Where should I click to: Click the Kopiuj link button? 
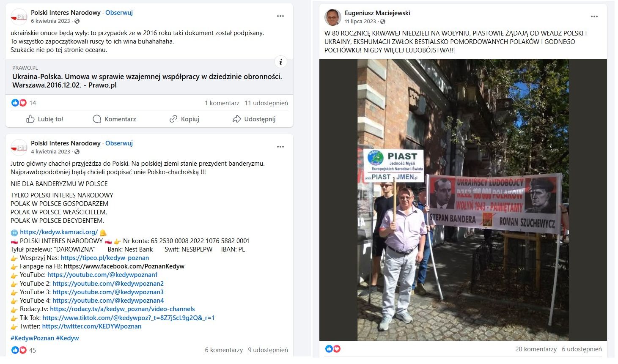pos(184,119)
